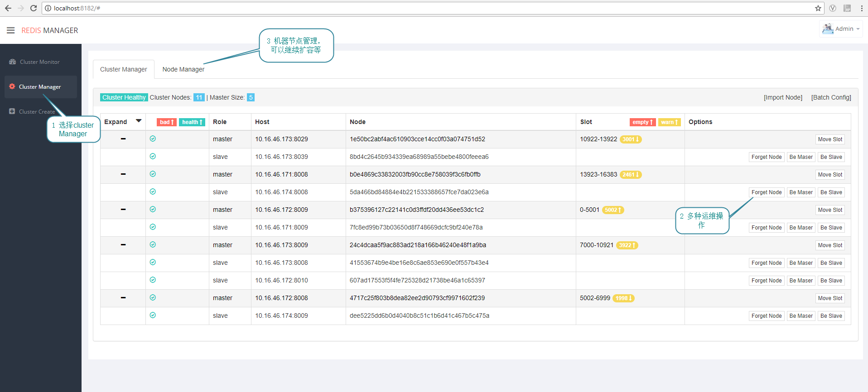The image size is (868, 392).
Task: Click health check icon for 10.16.46.173:8008
Action: pos(153,262)
